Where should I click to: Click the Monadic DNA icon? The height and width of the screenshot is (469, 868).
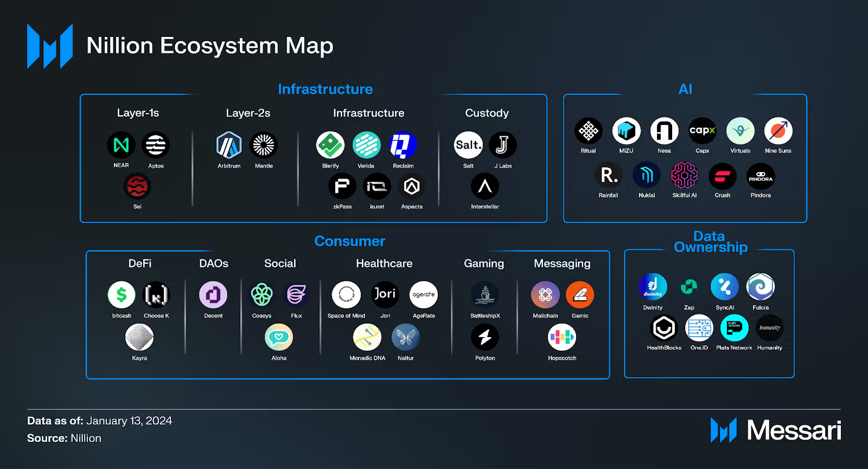[367, 337]
